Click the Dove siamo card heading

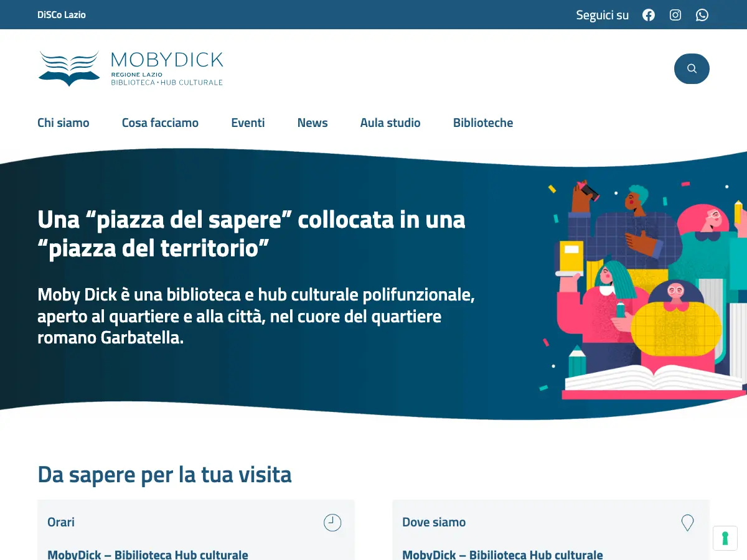click(434, 522)
